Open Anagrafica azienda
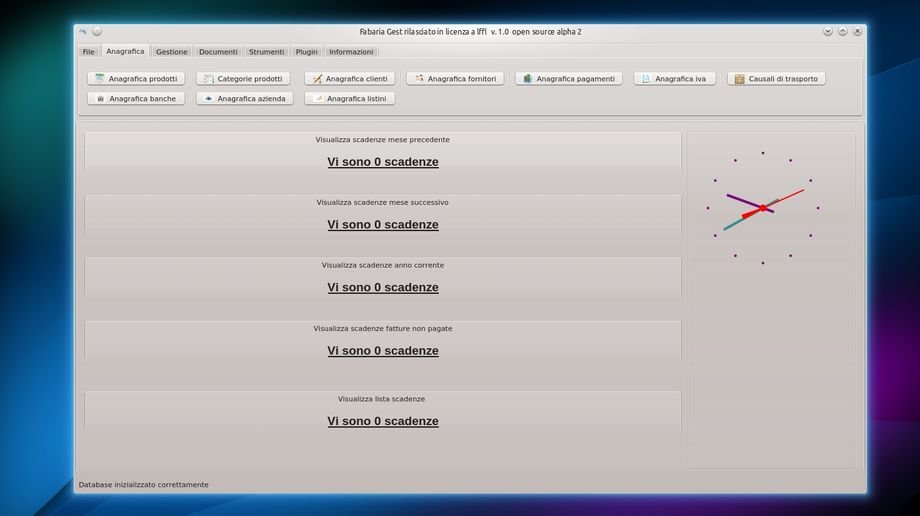The width and height of the screenshot is (920, 516). point(245,99)
